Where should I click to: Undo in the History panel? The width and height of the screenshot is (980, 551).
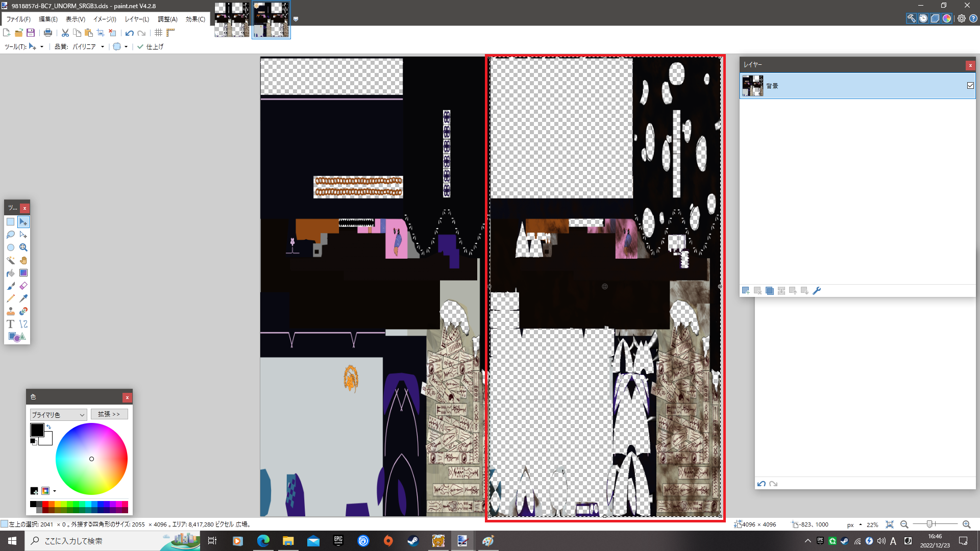point(762,484)
